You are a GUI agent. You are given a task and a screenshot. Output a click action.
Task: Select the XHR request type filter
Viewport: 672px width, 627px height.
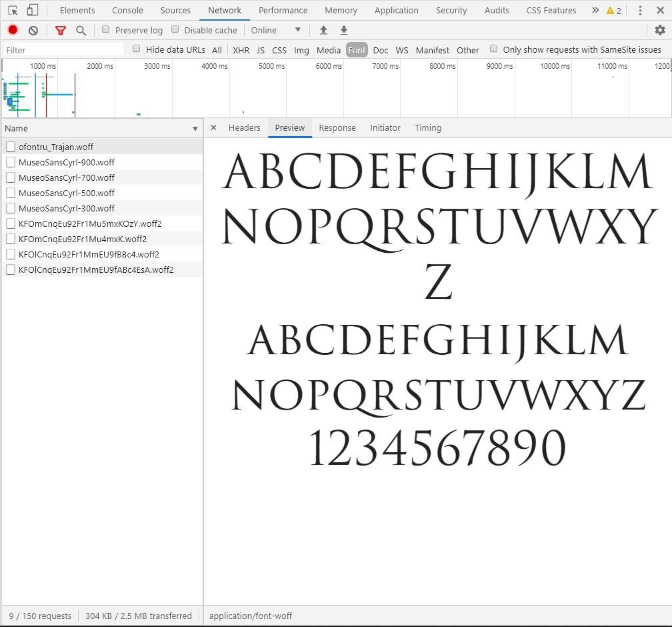click(x=241, y=50)
